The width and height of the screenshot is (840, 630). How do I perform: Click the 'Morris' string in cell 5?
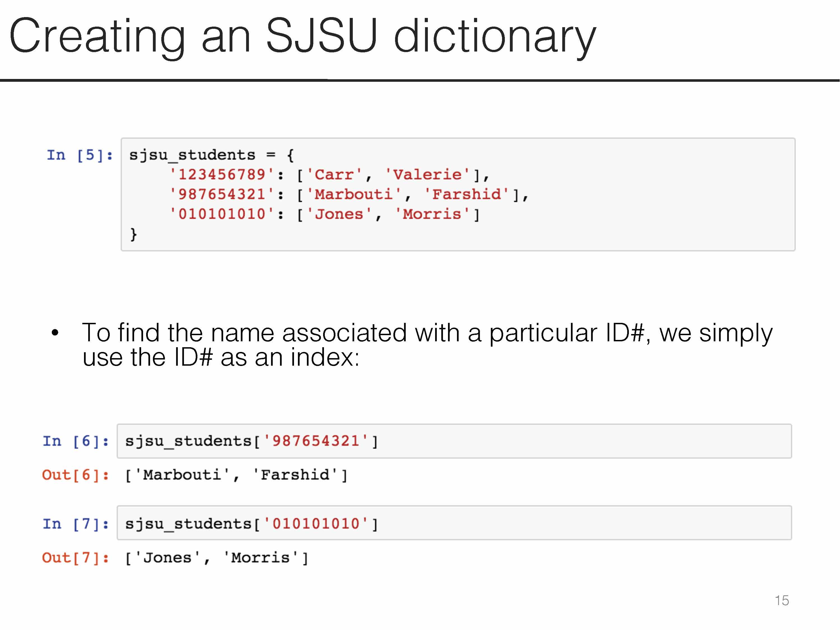432,214
